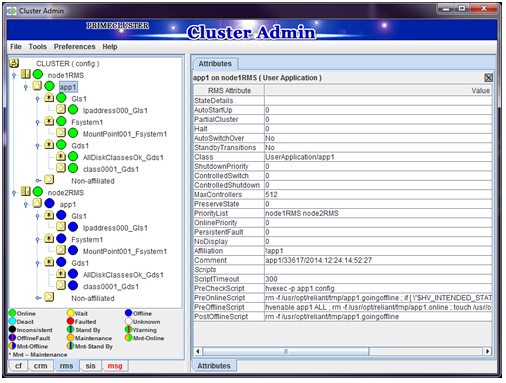Screen dimensions: 506x383
Task: Click Non-affiliated icon under node1RMS
Action: (49, 180)
